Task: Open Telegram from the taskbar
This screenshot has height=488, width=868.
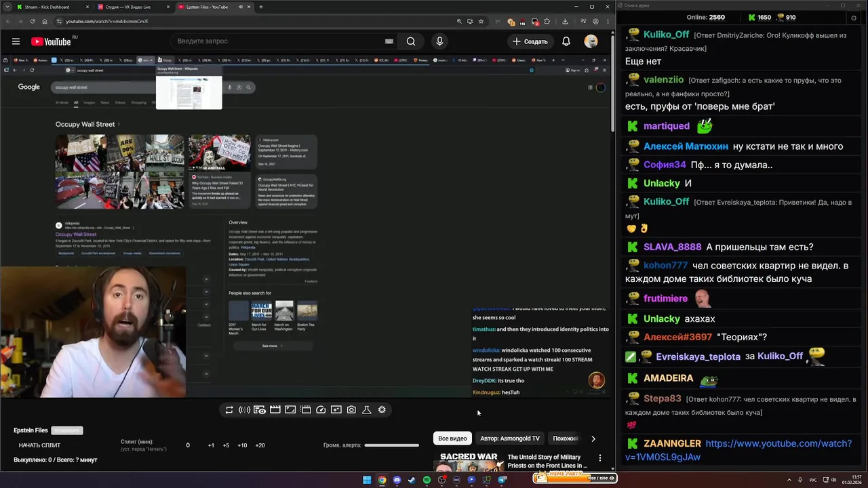Action: 502,480
